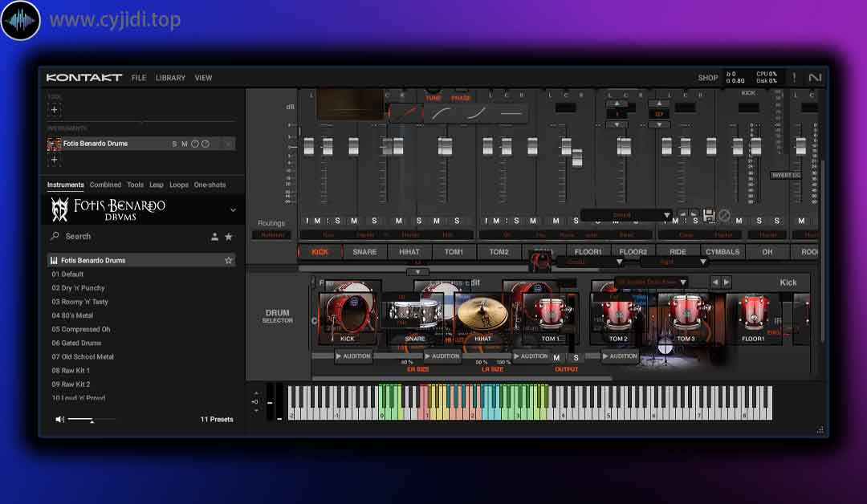Select the KICK drum thumbnail in Drum Selector
Screen dimensions: 867x504
[348, 318]
